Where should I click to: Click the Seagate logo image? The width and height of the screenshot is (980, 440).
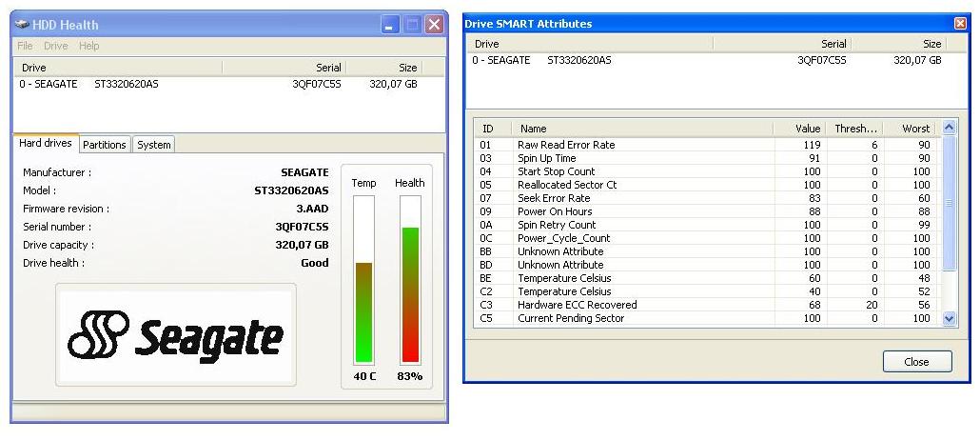176,335
